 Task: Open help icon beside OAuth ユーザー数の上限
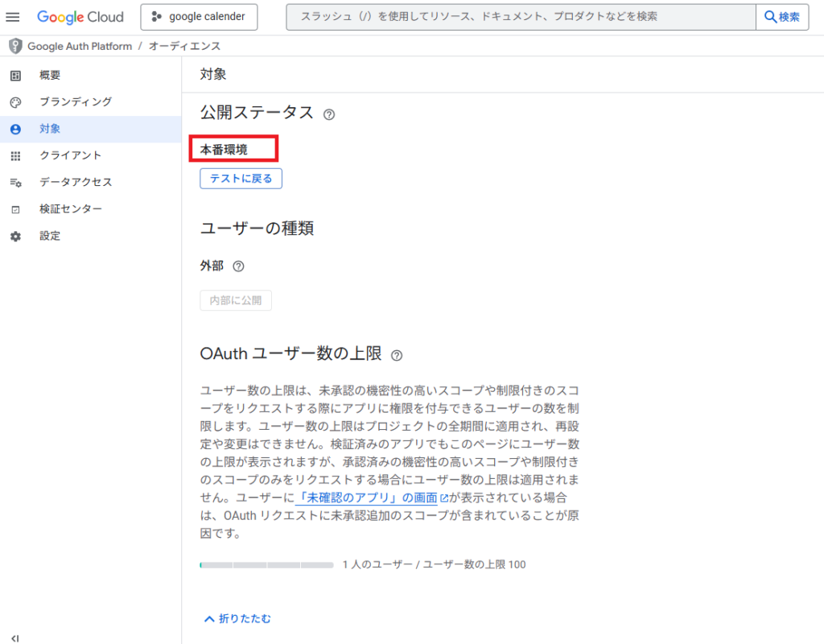[396, 355]
